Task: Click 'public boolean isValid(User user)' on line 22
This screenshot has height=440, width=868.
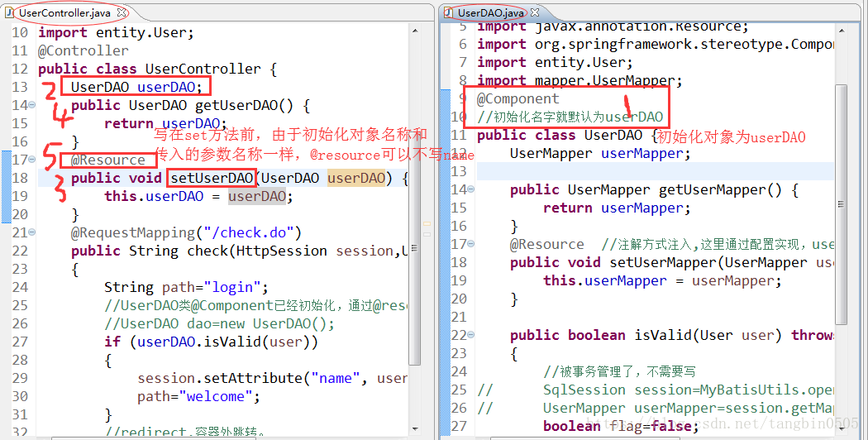Action: click(646, 335)
